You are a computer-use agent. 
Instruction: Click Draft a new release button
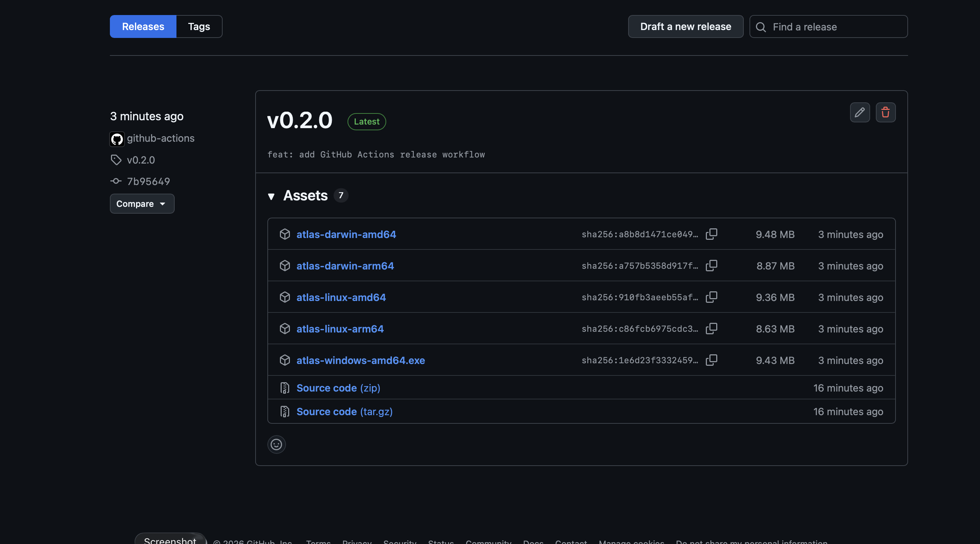(x=685, y=26)
